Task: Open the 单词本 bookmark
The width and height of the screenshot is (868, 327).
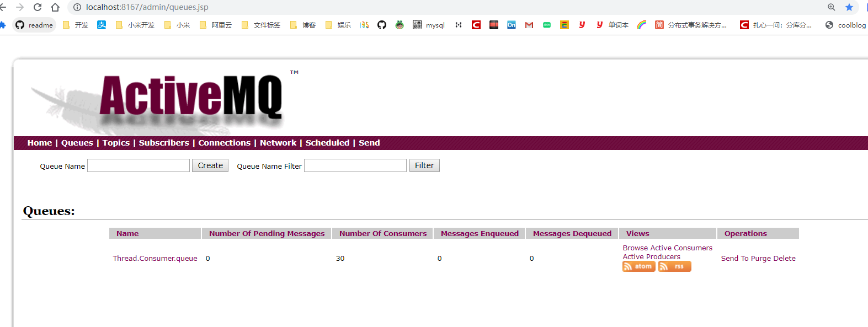Action: [x=612, y=25]
